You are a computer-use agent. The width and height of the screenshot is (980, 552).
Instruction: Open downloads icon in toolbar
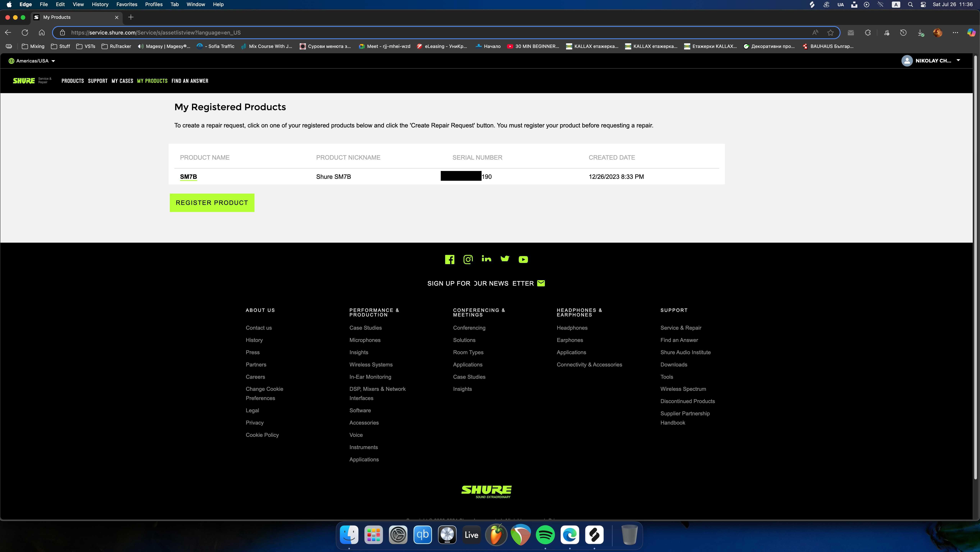point(921,33)
